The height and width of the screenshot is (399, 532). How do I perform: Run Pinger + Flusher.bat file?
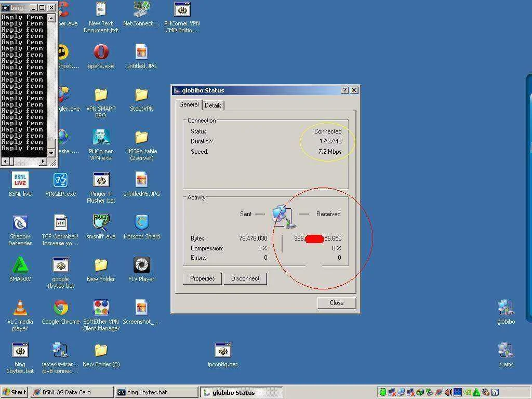pyautogui.click(x=101, y=188)
